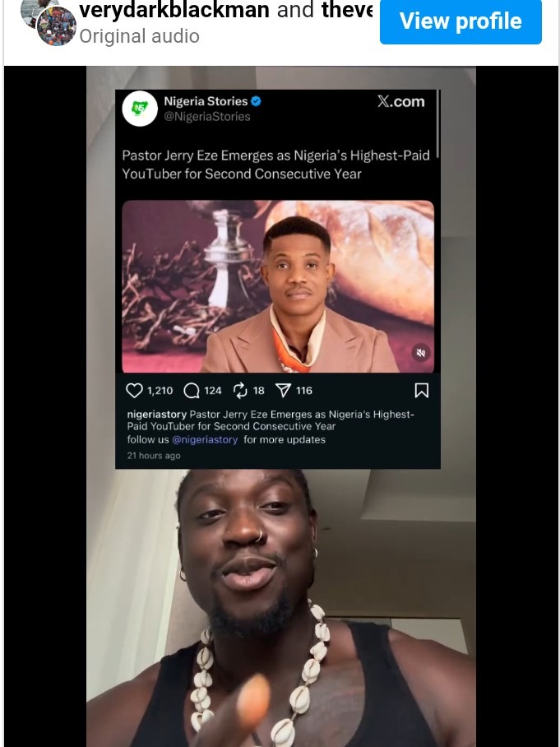Bookmark the Nigeria Stories post
560x747 pixels.
tap(421, 390)
